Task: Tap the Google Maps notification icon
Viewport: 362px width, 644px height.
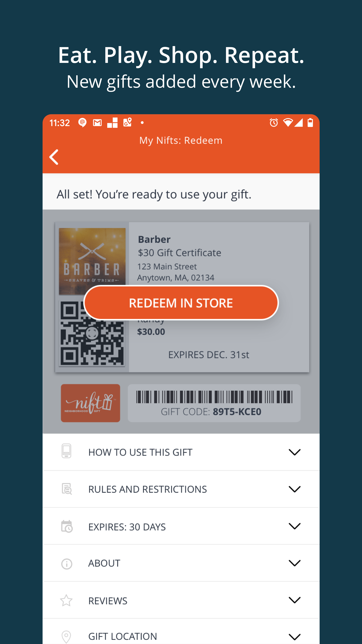Action: pyautogui.click(x=127, y=122)
